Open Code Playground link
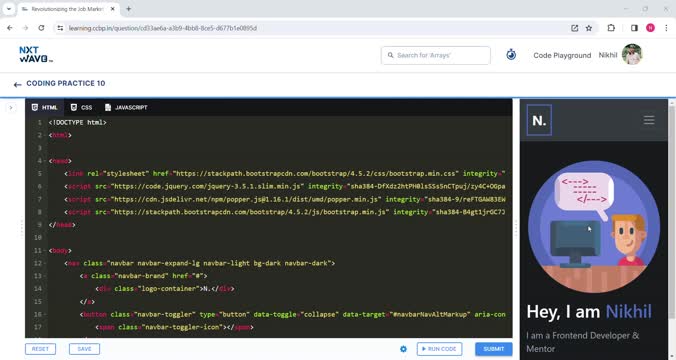Screen dimensions: 676x360 point(562,55)
